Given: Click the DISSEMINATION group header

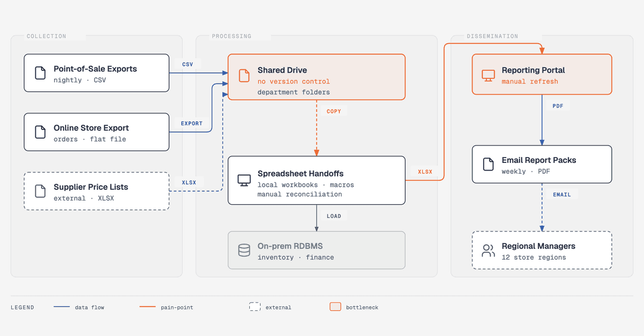Looking at the screenshot, I should 493,36.
